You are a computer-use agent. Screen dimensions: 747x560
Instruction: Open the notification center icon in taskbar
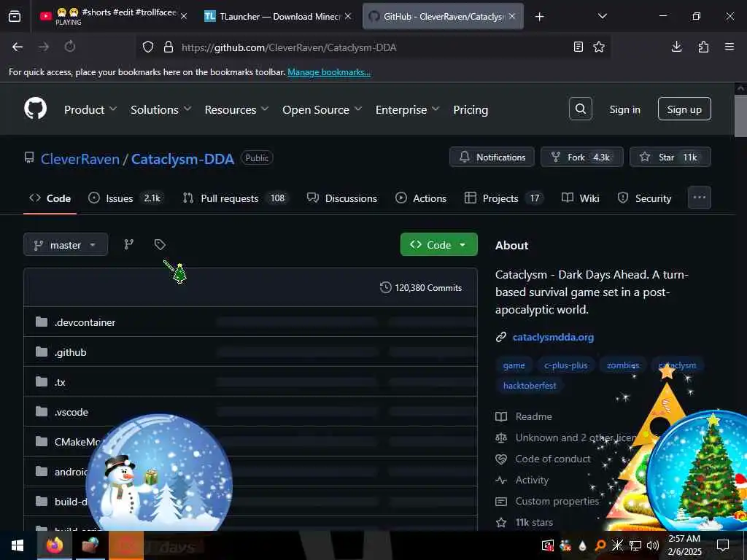point(723,545)
